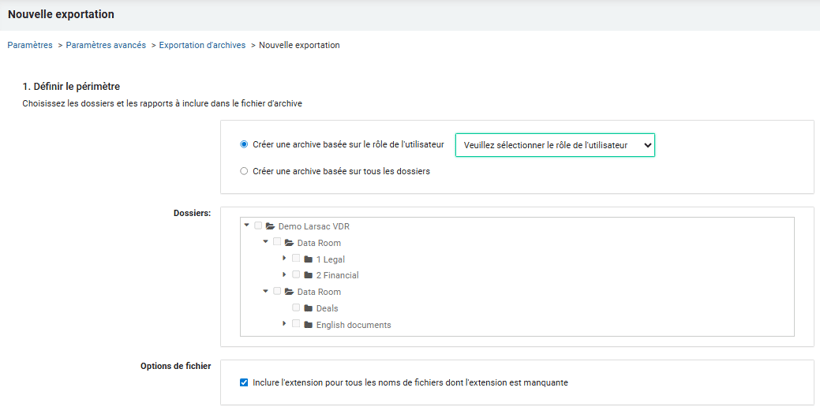Image resolution: width=820 pixels, height=410 pixels.
Task: Expand the English documents tree node
Action: 284,325
